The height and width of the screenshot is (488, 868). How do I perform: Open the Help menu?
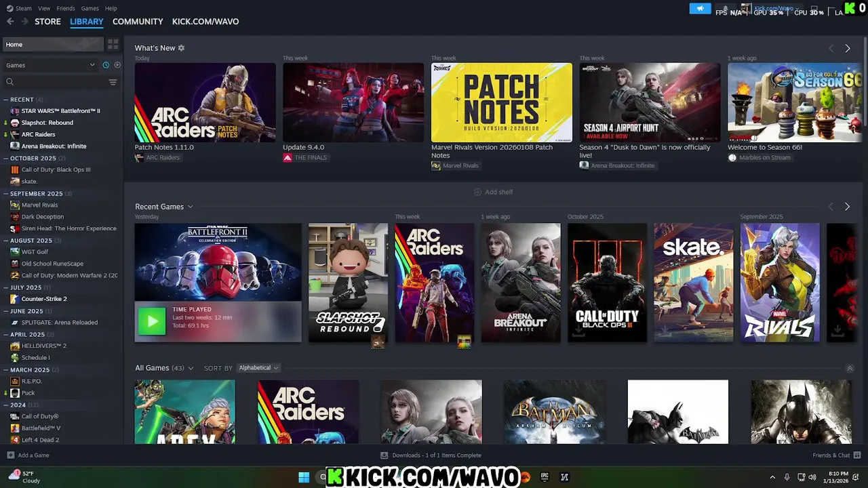pos(111,8)
